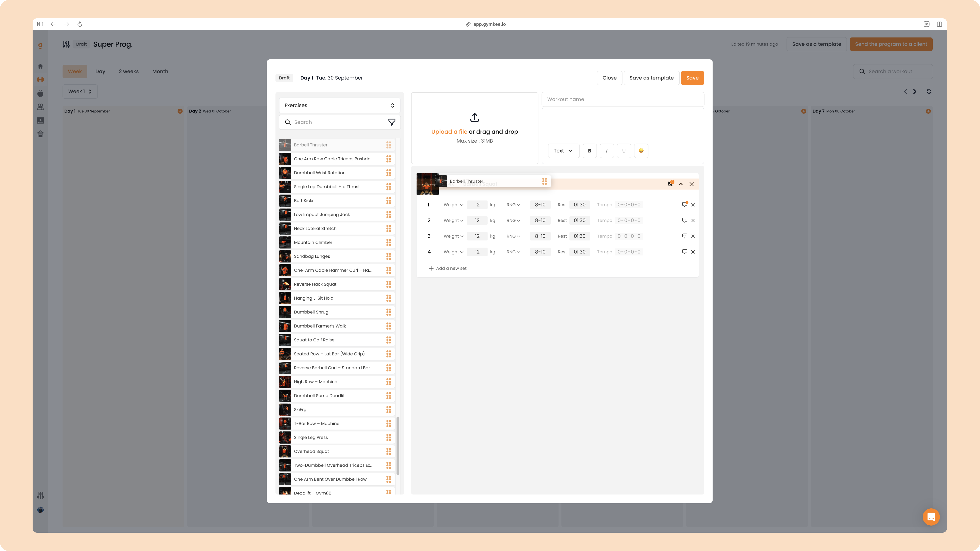This screenshot has height=551, width=980.
Task: Grab the drag handle of Mountain Climber
Action: 388,242
